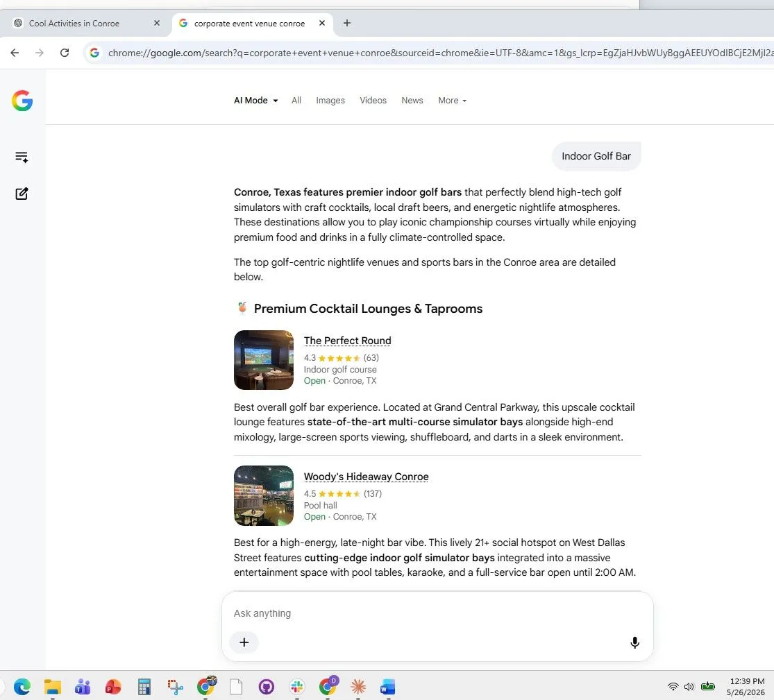Reload the current page
The image size is (774, 700).
pos(65,53)
